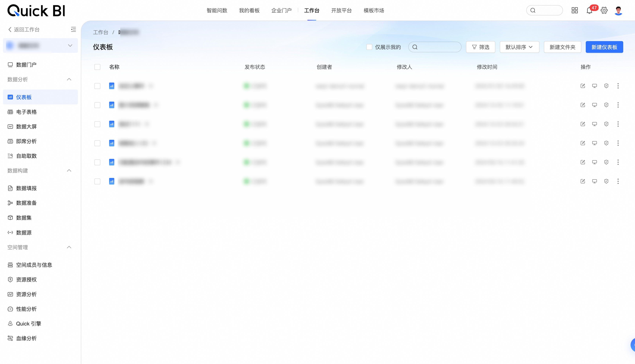Check the first dashboard row checkbox

(x=97, y=86)
